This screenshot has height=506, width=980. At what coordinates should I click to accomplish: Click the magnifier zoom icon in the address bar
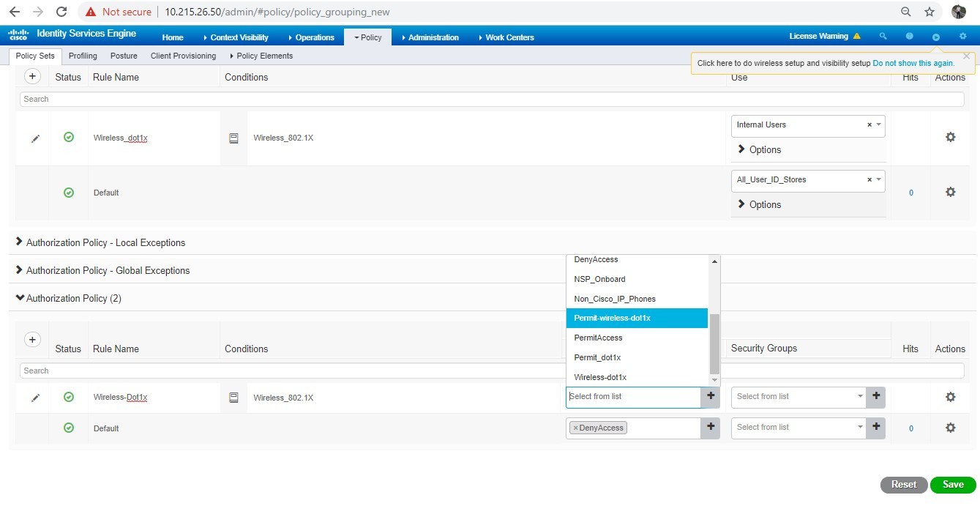906,12
